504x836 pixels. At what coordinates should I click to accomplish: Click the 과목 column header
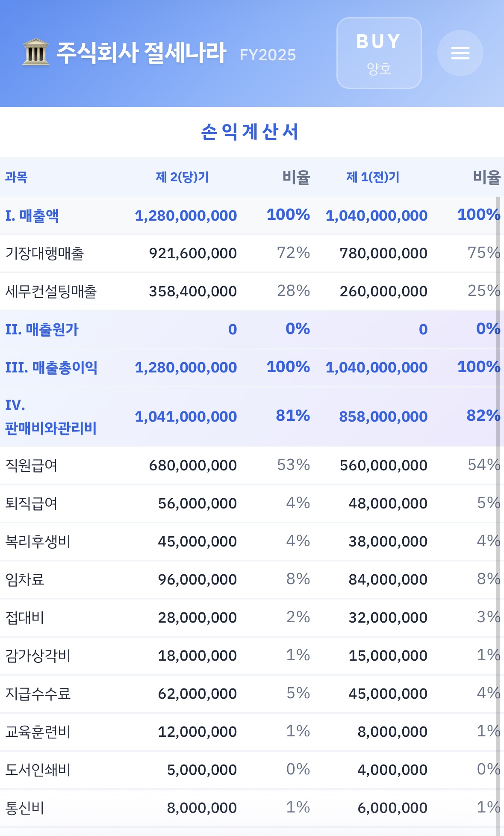tap(15, 176)
